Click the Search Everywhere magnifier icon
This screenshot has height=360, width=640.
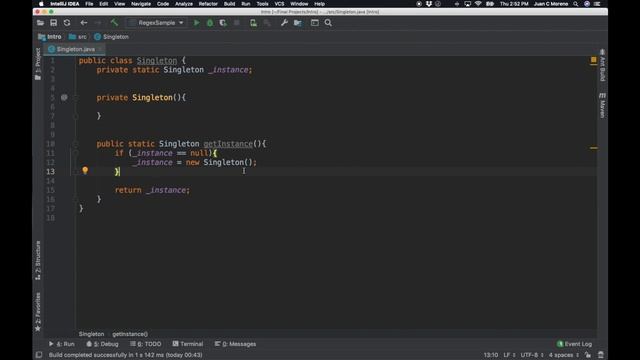coord(328,23)
